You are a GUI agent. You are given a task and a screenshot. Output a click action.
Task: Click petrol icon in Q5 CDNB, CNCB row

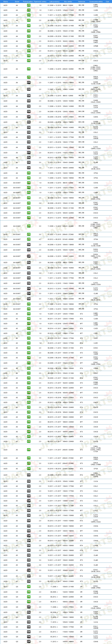coord(29,592)
